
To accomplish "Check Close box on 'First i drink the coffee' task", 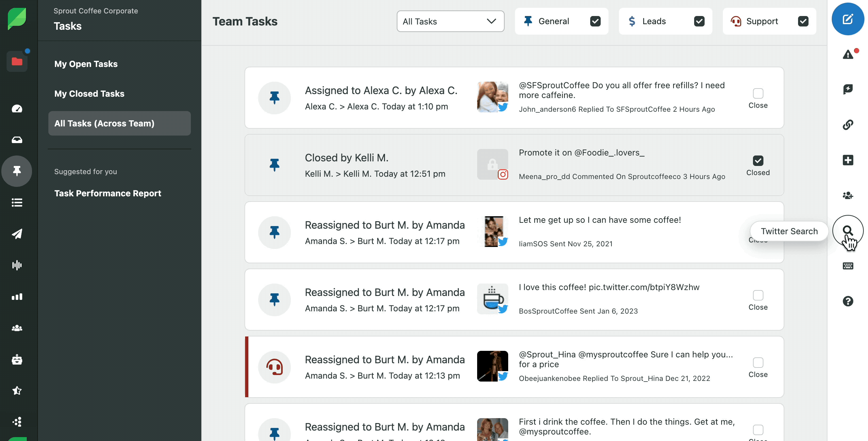I will tap(758, 430).
